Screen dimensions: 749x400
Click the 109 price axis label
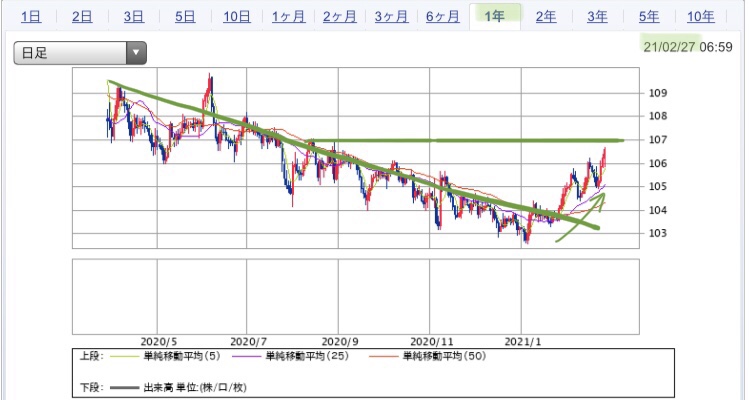(x=658, y=93)
